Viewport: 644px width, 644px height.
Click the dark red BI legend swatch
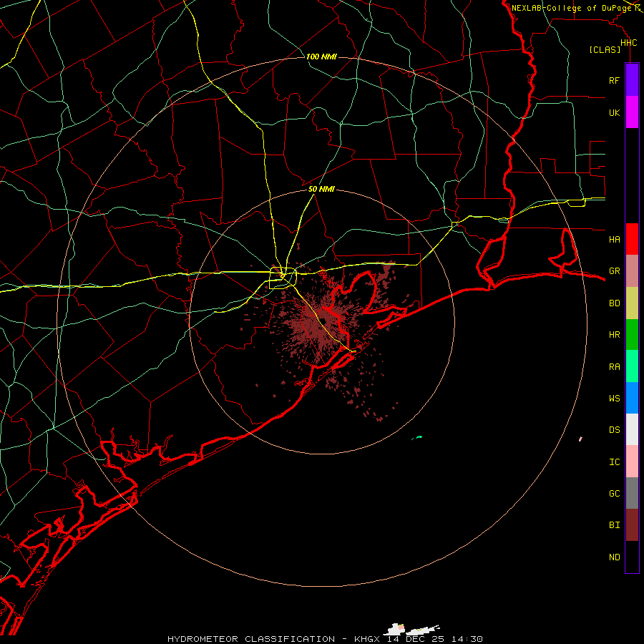coord(632,525)
